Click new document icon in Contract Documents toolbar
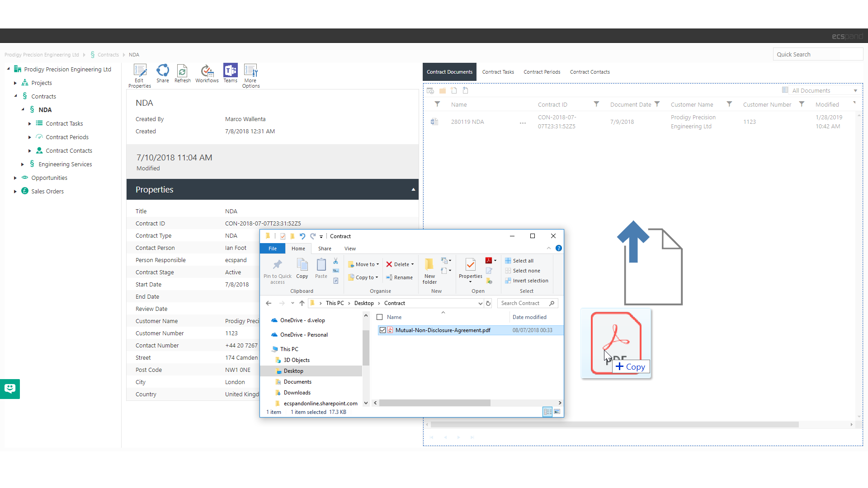868x488 pixels. (x=454, y=90)
